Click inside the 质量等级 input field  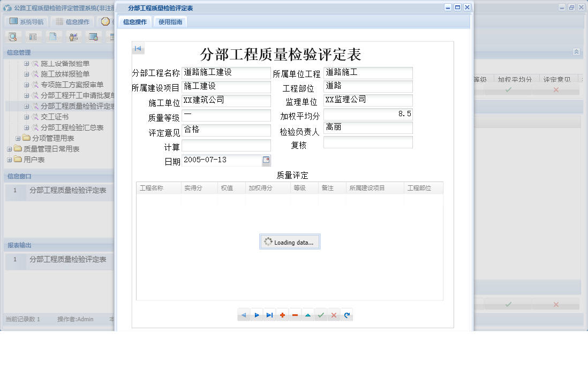225,116
